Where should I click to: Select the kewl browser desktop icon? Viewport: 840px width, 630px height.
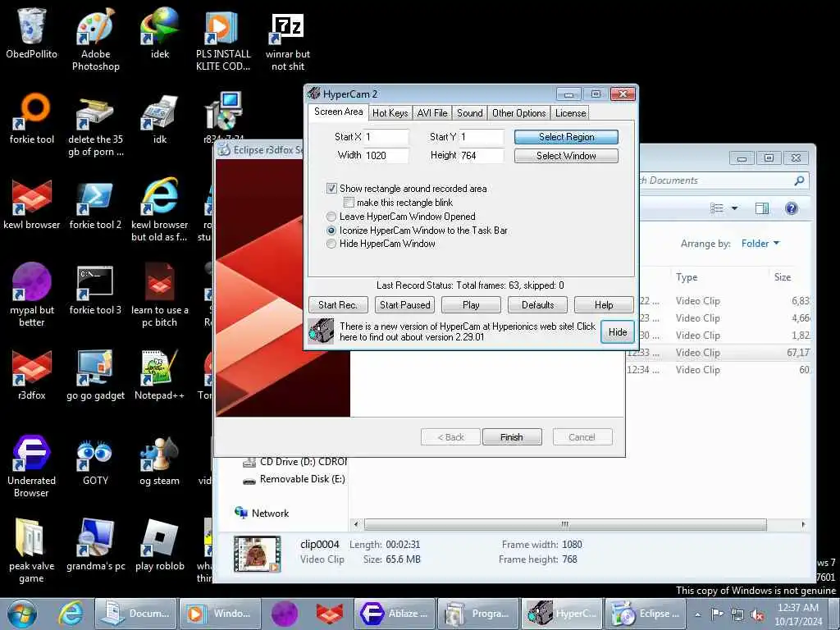pyautogui.click(x=32, y=204)
